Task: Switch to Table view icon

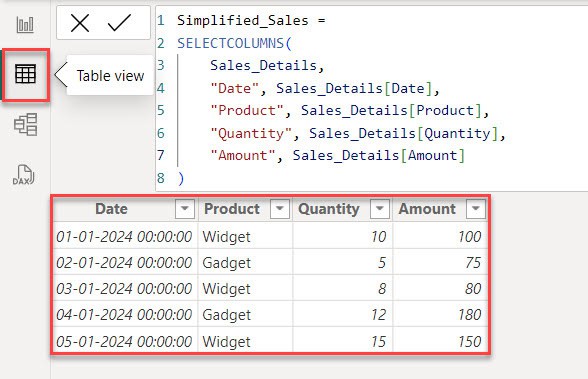Action: [x=26, y=73]
